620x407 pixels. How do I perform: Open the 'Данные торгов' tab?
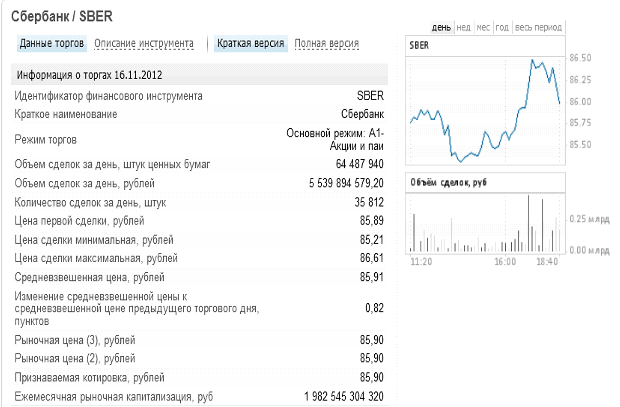pos(52,44)
